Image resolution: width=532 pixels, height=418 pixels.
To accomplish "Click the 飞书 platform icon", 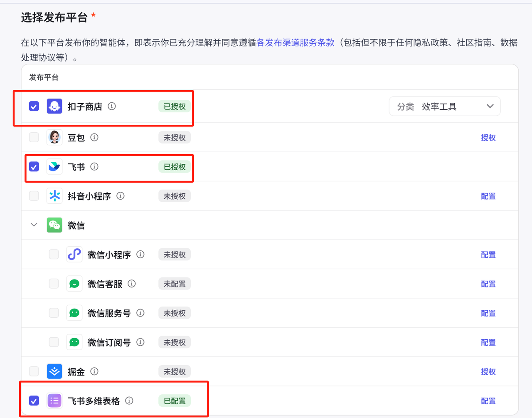I will (x=54, y=166).
